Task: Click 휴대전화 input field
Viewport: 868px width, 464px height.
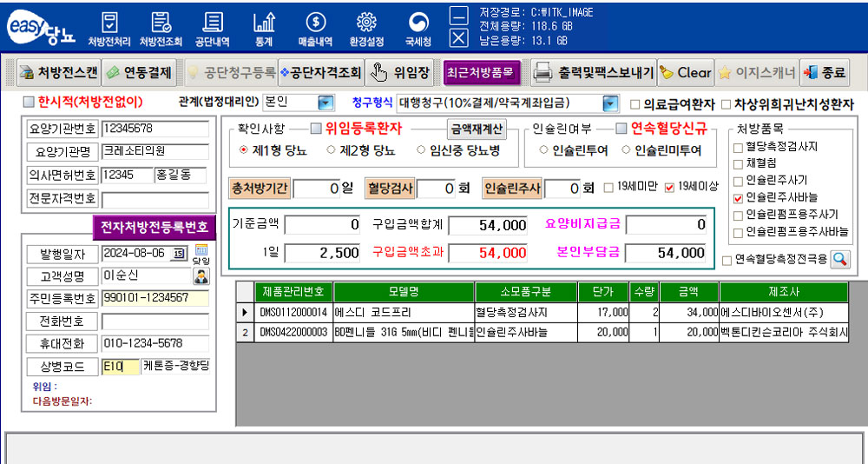Action: [x=155, y=344]
